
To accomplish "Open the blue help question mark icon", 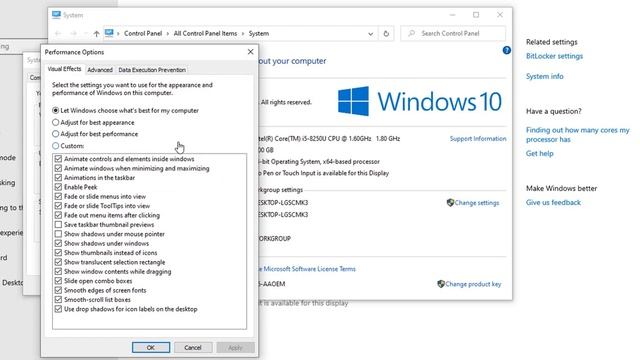I will click(x=507, y=50).
